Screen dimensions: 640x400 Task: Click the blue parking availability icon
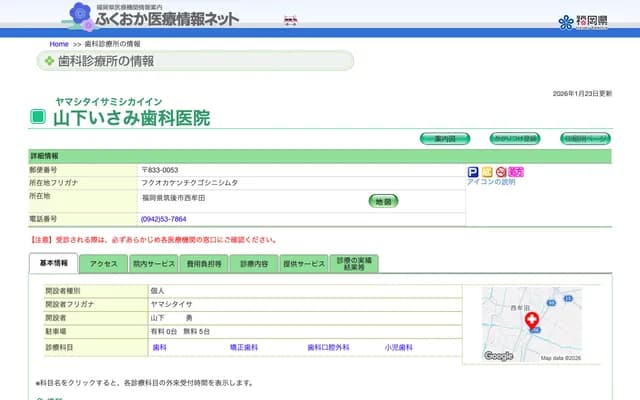tap(473, 172)
